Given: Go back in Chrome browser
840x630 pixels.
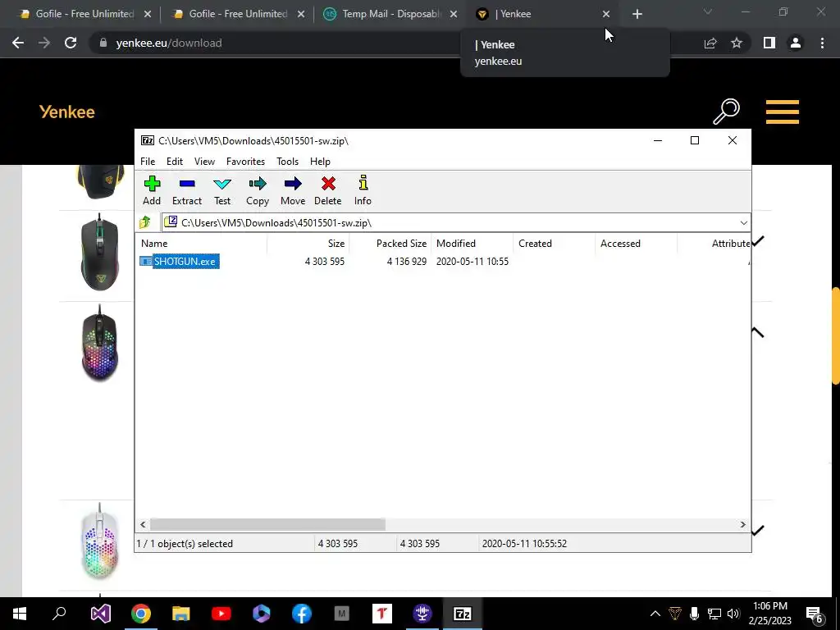Looking at the screenshot, I should coord(18,43).
